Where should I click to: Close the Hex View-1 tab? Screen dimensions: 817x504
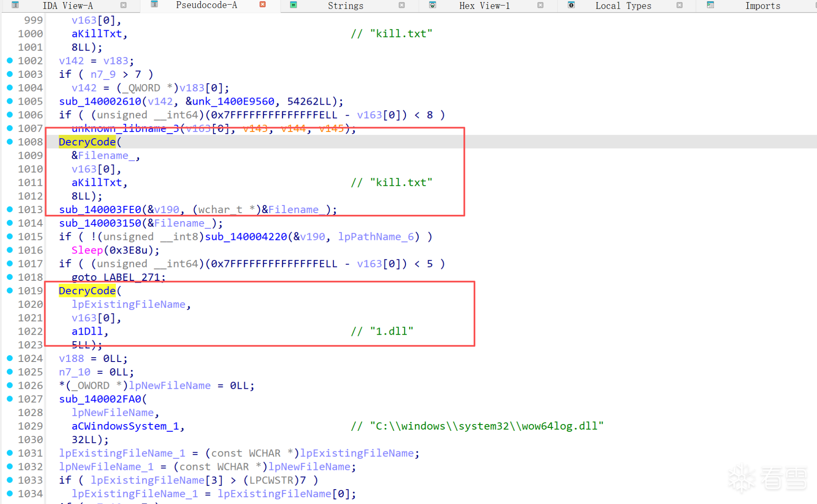pos(540,6)
